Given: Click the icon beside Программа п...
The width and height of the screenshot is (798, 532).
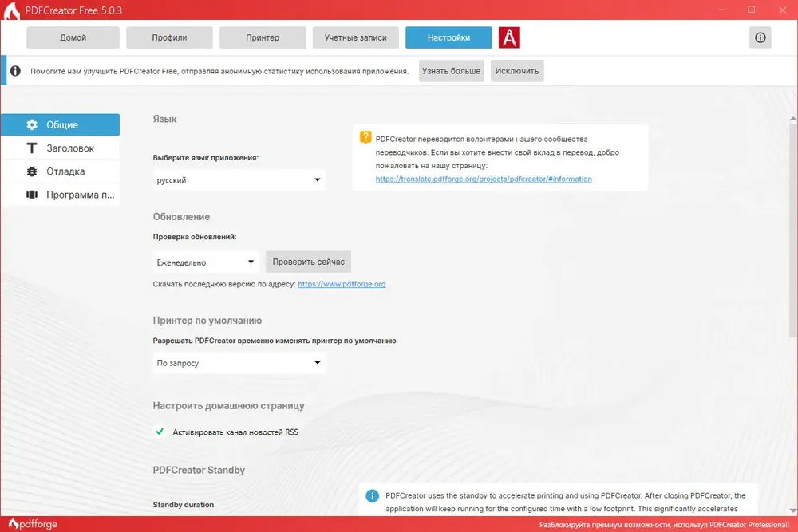Looking at the screenshot, I should [x=32, y=195].
